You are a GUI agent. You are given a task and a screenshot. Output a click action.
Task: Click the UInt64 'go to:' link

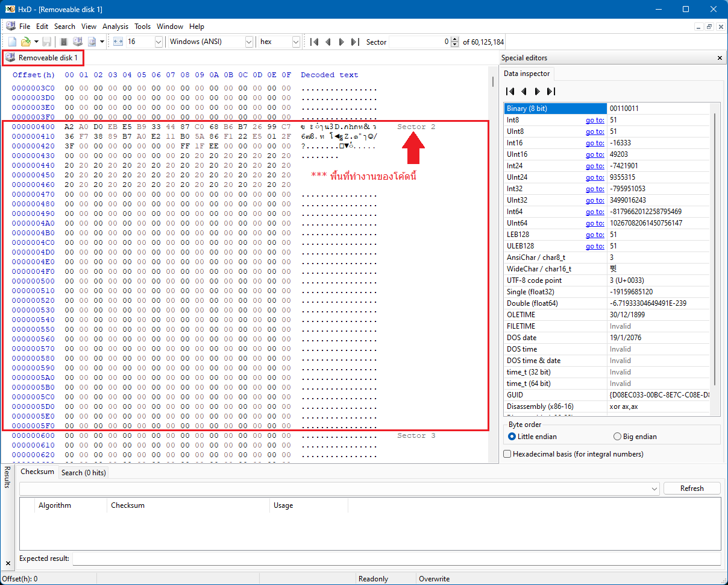595,223
